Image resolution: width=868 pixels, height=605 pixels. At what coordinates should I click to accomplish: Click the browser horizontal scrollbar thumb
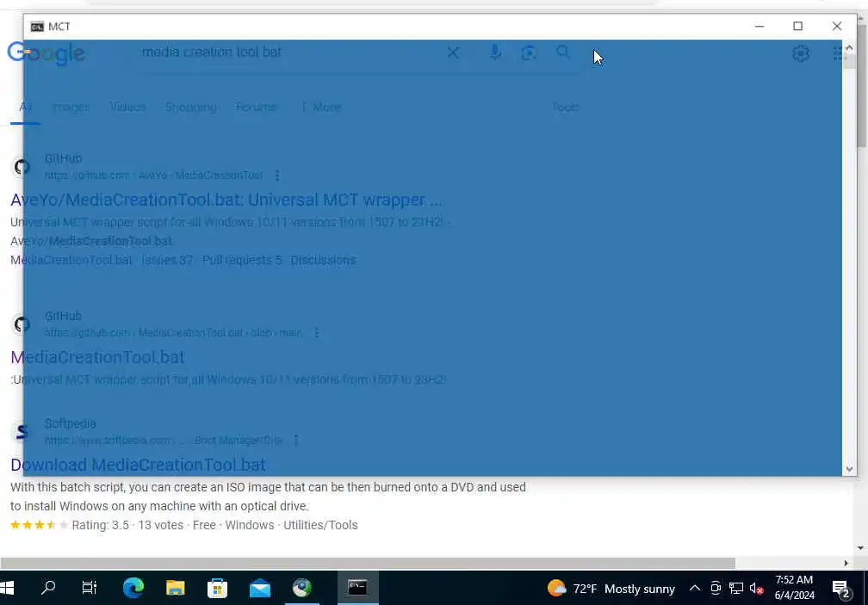click(x=368, y=563)
